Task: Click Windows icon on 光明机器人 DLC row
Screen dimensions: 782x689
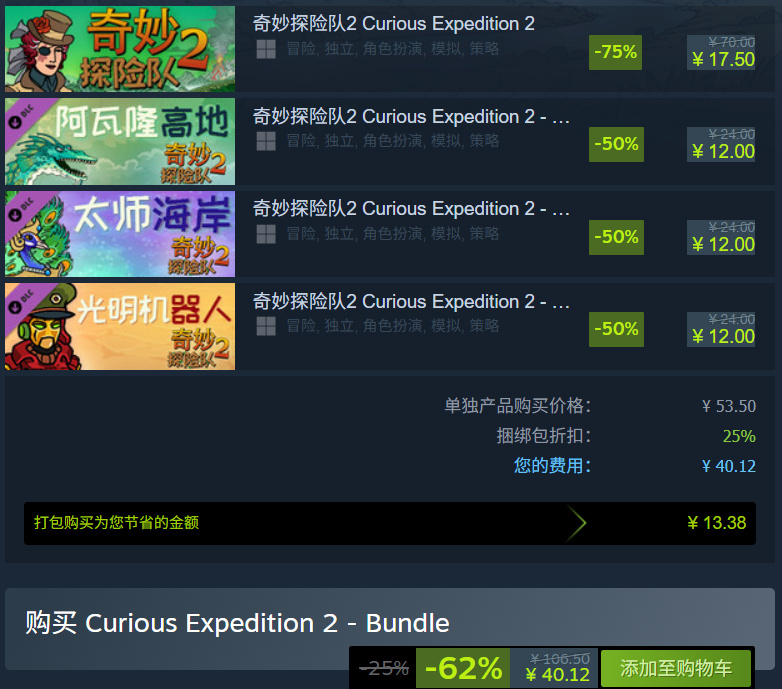Action: (x=266, y=326)
